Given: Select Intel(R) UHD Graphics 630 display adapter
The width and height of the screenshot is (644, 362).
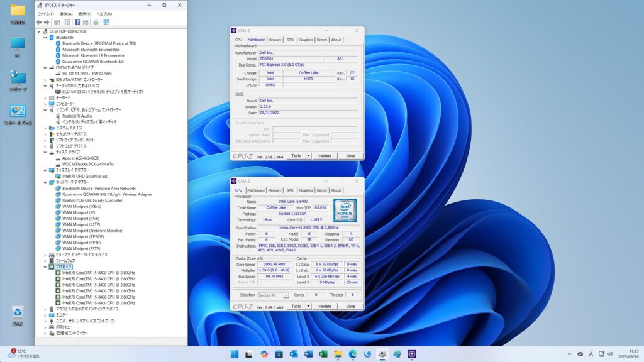Looking at the screenshot, I should tap(85, 176).
